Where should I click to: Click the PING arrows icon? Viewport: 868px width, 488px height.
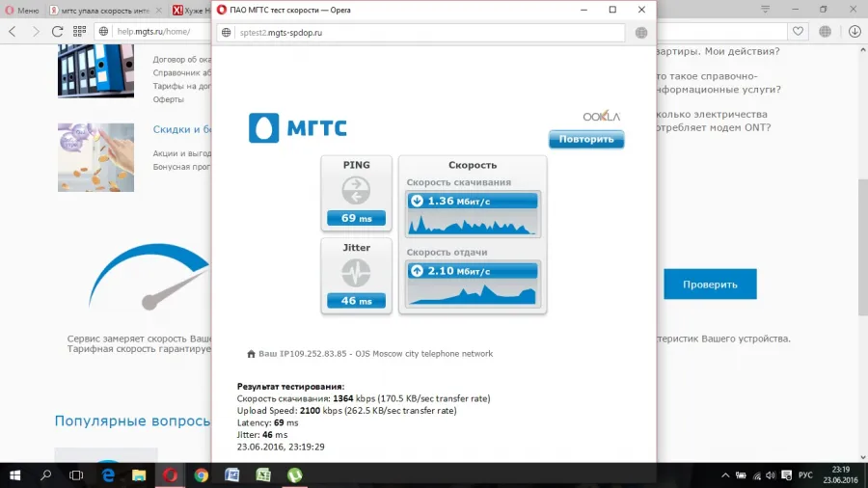(x=356, y=190)
